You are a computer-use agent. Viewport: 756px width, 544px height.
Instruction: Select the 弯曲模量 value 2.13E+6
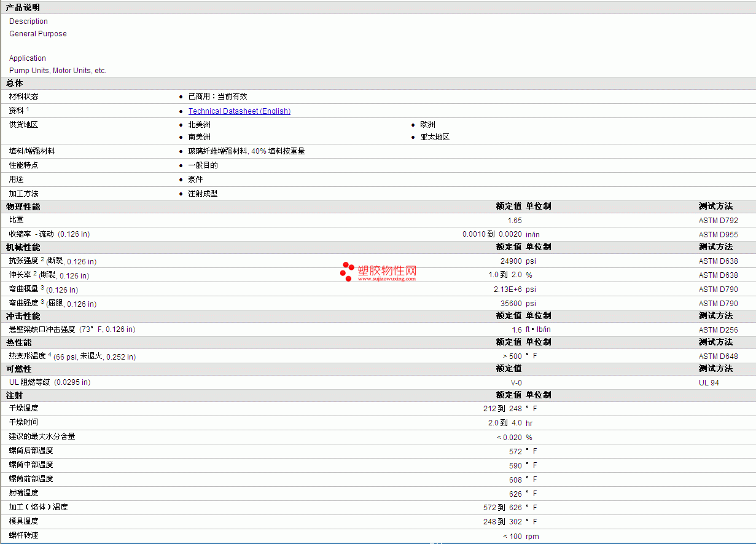coord(508,289)
